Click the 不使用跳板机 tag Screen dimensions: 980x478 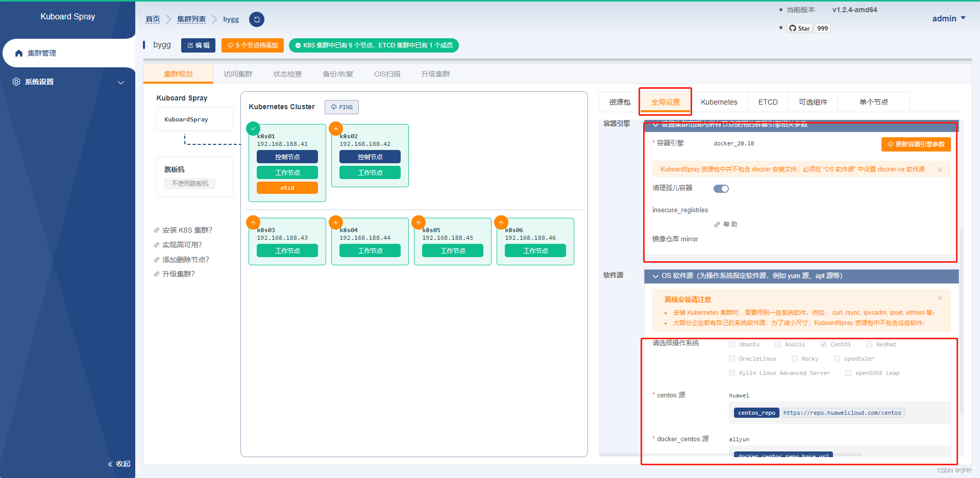pyautogui.click(x=190, y=184)
